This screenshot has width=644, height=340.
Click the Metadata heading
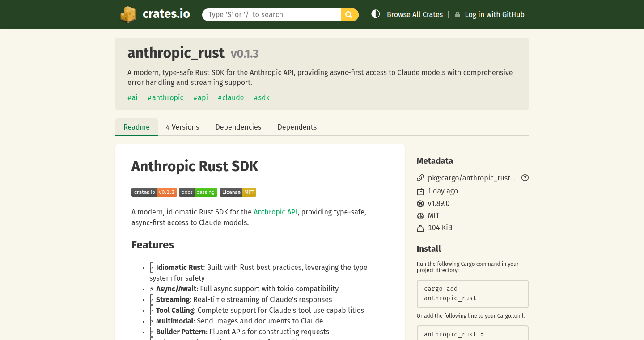coord(435,161)
